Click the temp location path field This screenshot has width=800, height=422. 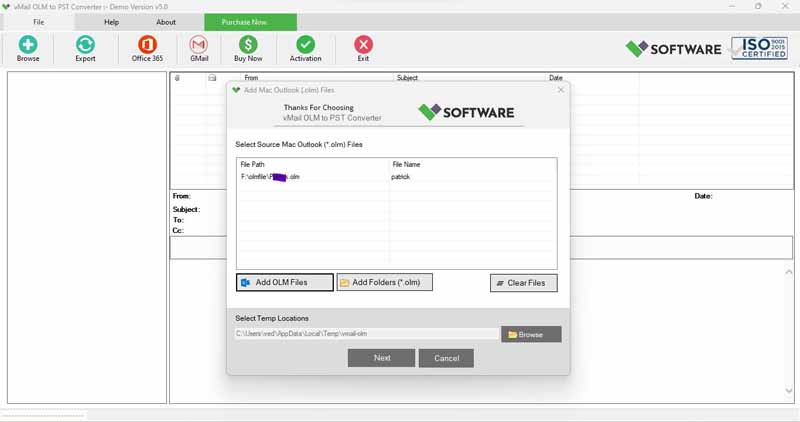click(366, 334)
